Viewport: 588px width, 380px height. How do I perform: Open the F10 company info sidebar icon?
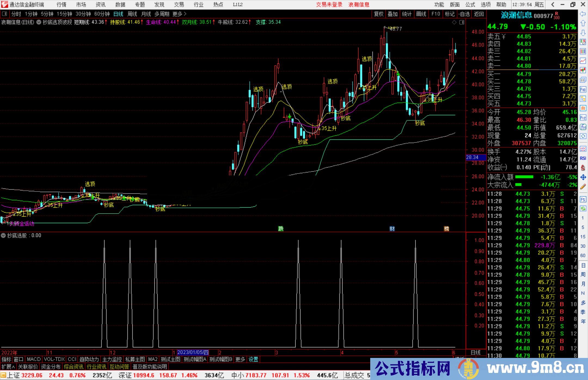point(583,89)
